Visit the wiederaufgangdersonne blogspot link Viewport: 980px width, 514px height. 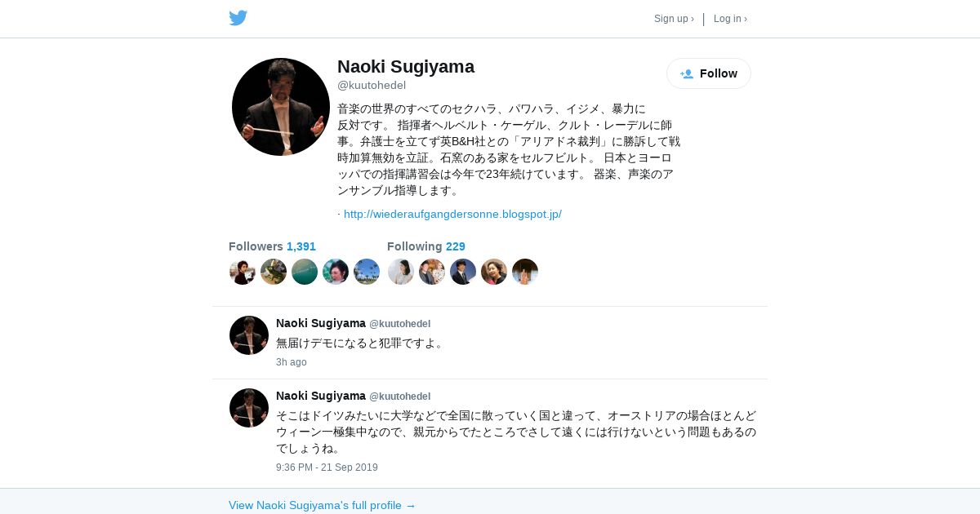[x=452, y=215]
